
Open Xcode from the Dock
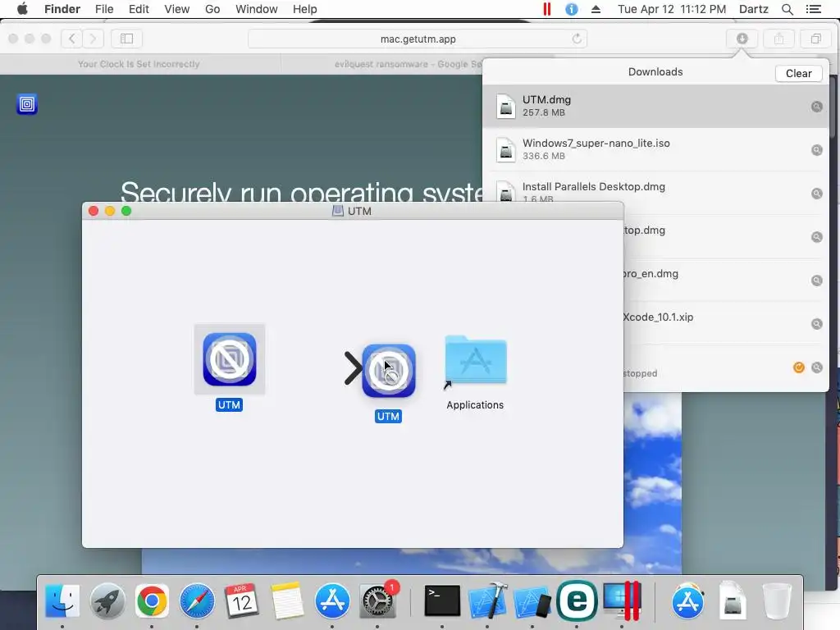(x=487, y=601)
